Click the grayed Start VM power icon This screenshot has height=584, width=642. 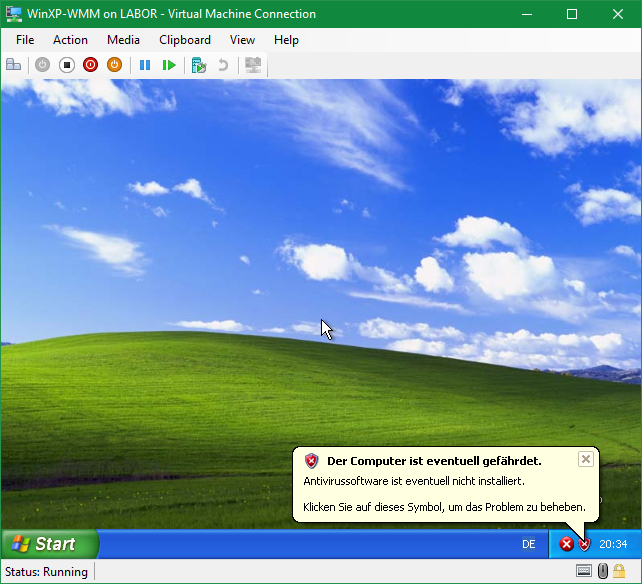point(42,65)
